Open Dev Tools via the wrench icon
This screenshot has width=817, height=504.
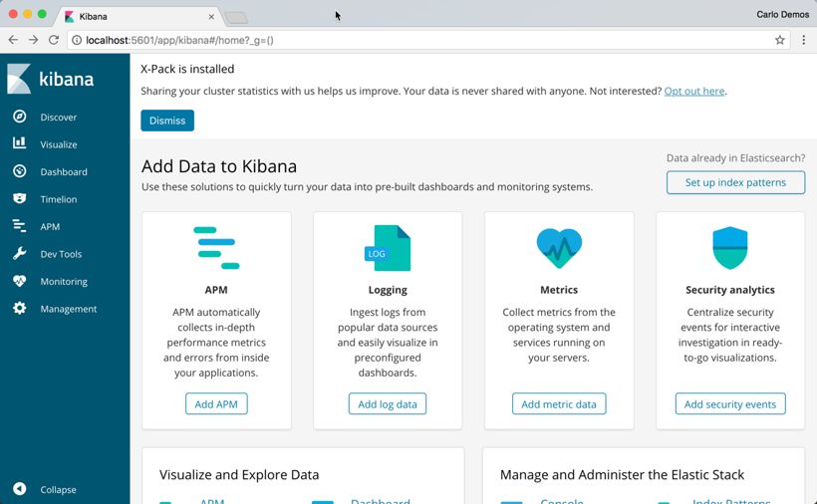pyautogui.click(x=19, y=254)
